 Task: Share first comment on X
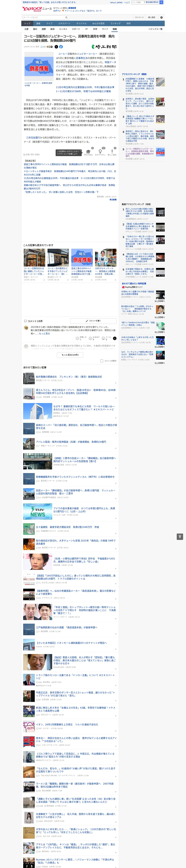pos(115,338)
